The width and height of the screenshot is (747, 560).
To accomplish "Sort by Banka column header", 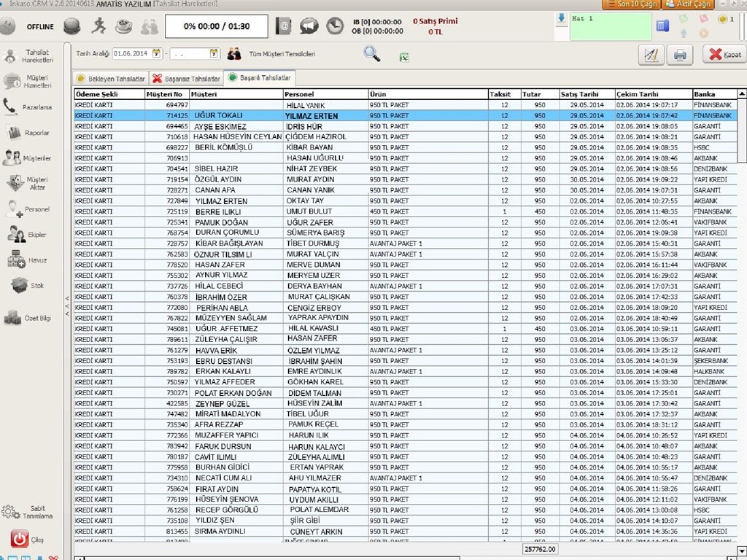I will coord(714,94).
